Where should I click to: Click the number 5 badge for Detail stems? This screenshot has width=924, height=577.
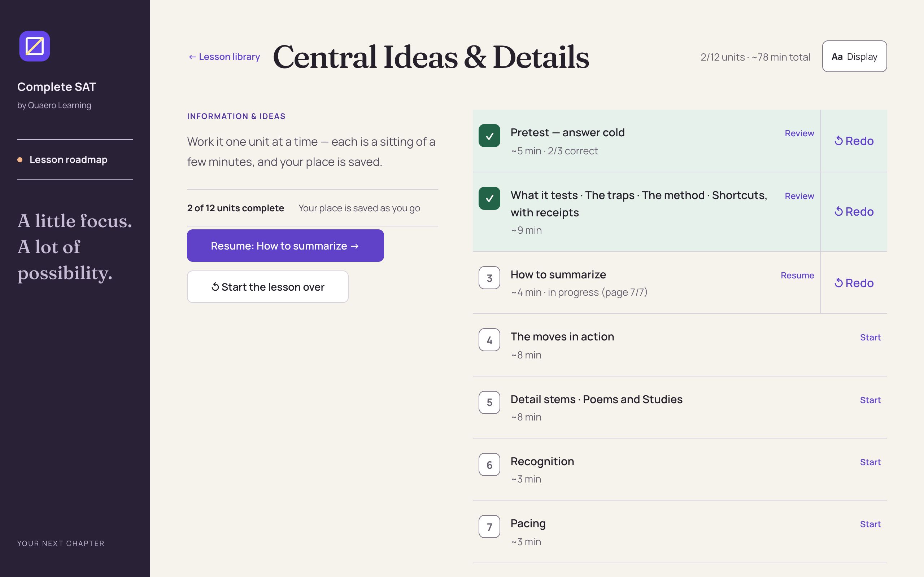click(x=489, y=402)
